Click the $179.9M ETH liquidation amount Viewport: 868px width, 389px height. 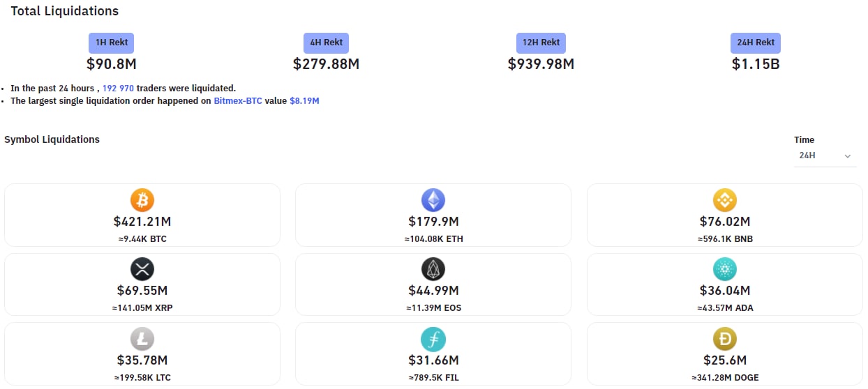coord(433,222)
